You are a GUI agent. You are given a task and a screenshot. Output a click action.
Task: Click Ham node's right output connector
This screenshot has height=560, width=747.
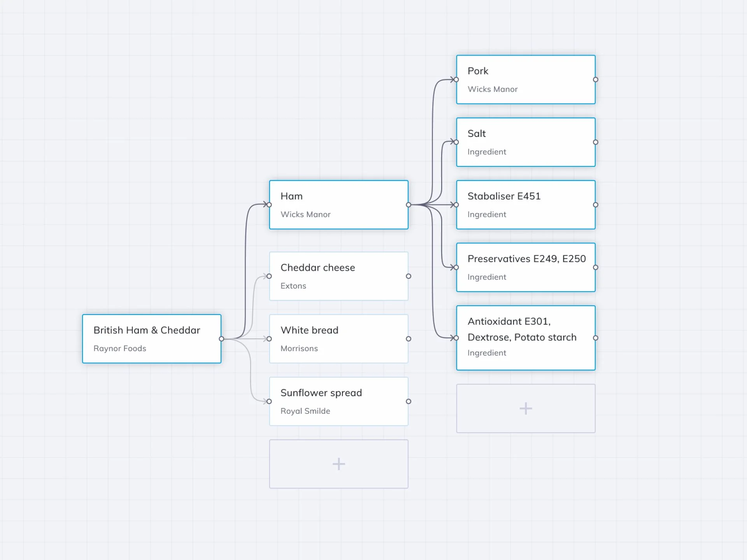tap(409, 205)
